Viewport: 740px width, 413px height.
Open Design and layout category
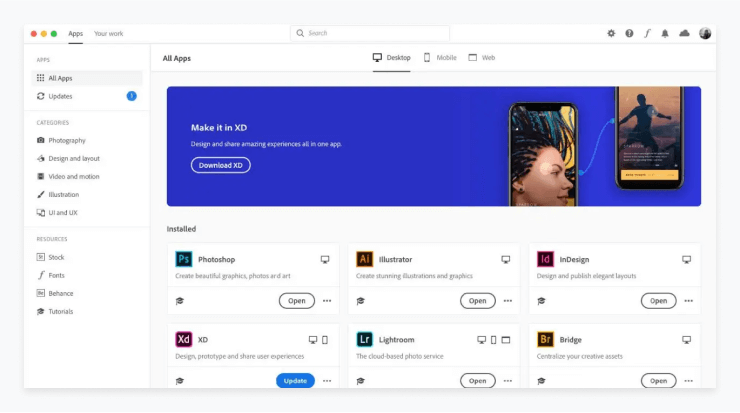point(68,159)
